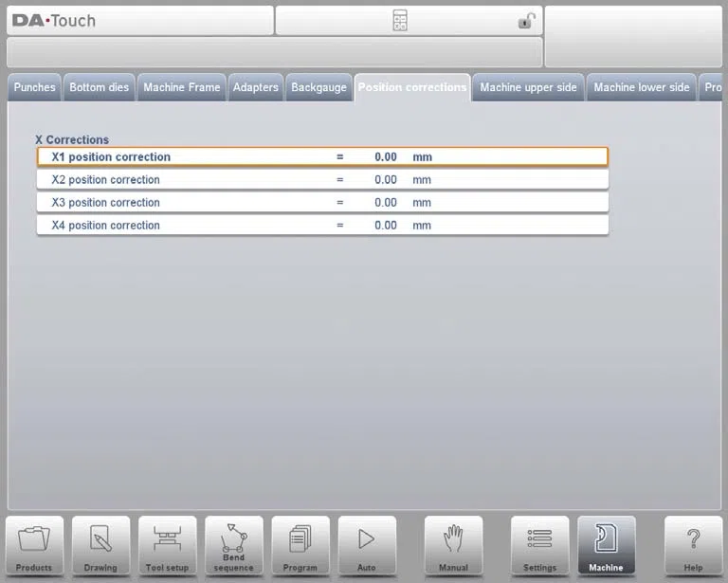This screenshot has width=728, height=583.
Task: Open the Bend sequence screen
Action: [233, 546]
